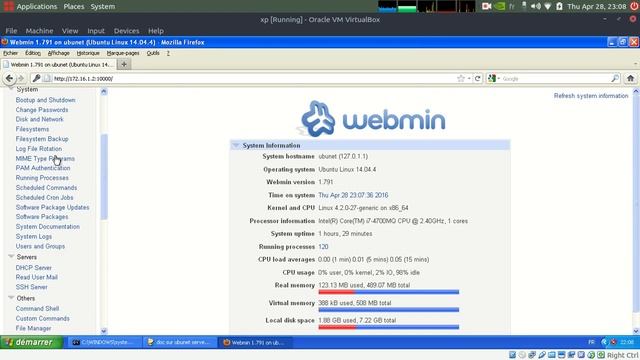Click the running processes count 120
Image resolution: width=640 pixels, height=360 pixels.
pyautogui.click(x=323, y=247)
